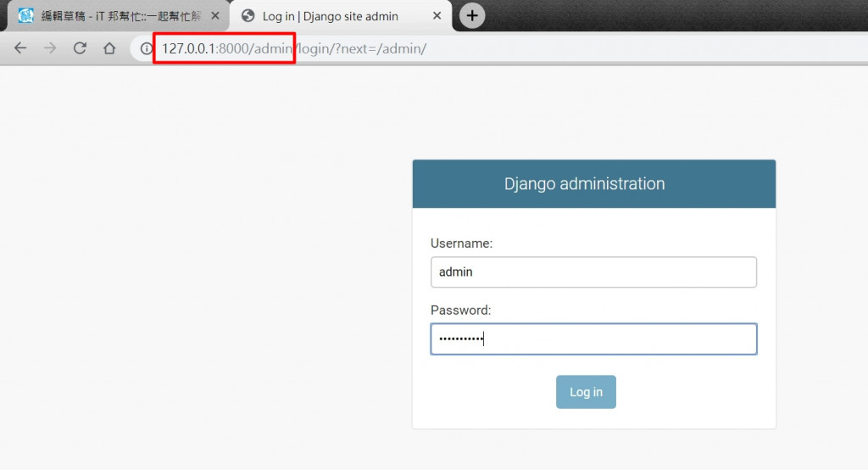The width and height of the screenshot is (868, 470).
Task: Focus the Username input field
Action: [x=593, y=272]
